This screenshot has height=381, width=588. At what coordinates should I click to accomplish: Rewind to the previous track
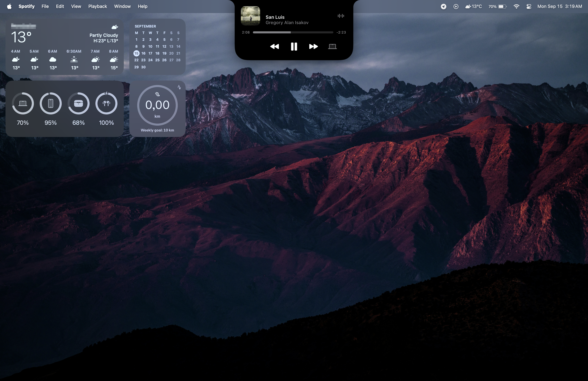click(275, 46)
